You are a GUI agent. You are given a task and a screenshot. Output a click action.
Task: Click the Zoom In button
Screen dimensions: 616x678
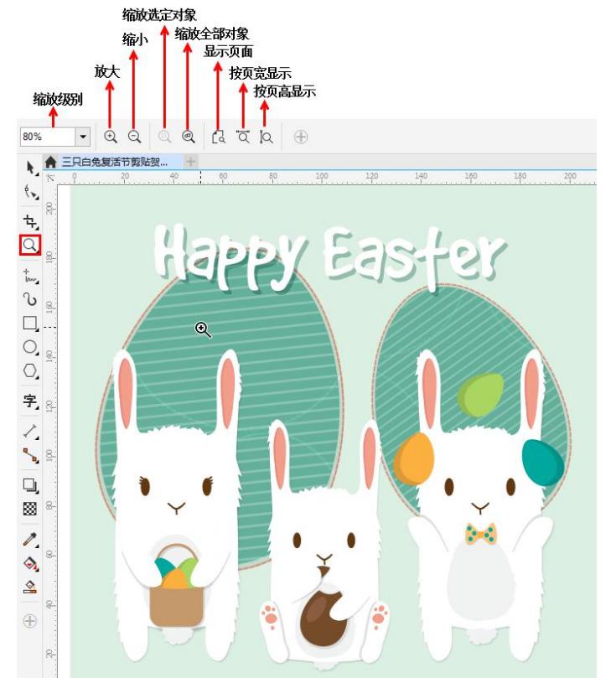pyautogui.click(x=110, y=137)
